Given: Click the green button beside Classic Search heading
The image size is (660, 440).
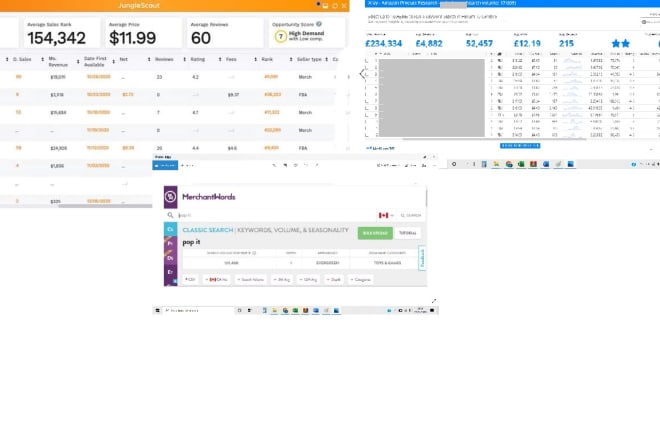Looking at the screenshot, I should point(375,233).
